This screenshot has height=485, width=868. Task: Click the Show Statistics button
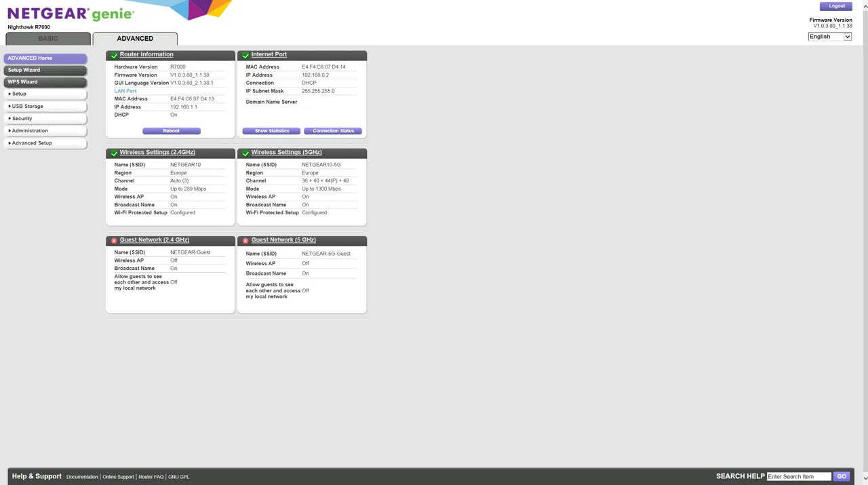271,131
